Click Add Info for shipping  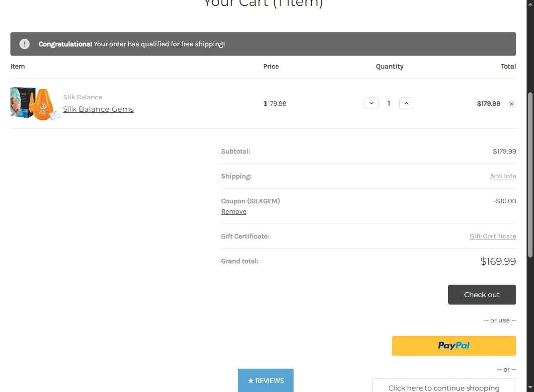[503, 176]
